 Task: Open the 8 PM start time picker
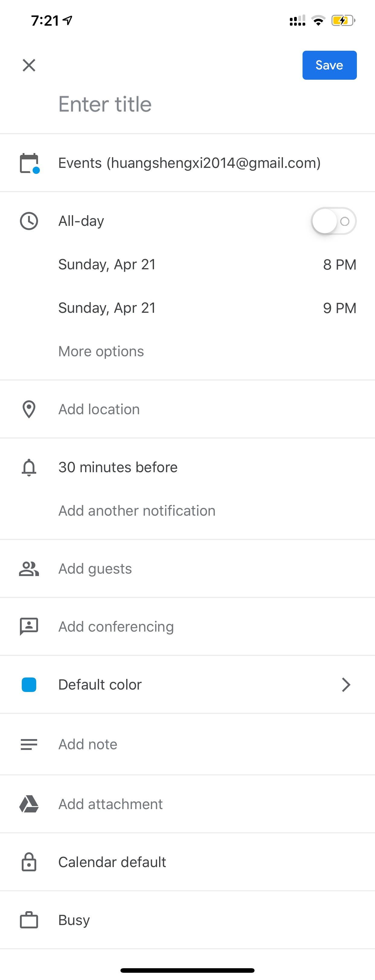340,264
